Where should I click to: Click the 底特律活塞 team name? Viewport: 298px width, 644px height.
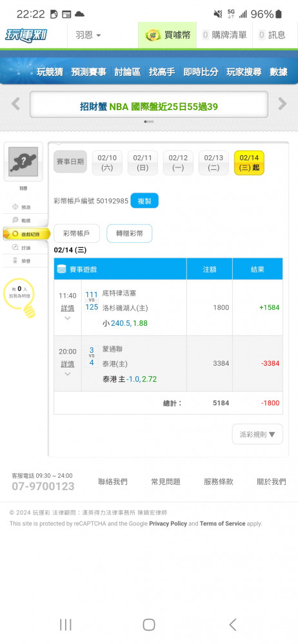(119, 293)
